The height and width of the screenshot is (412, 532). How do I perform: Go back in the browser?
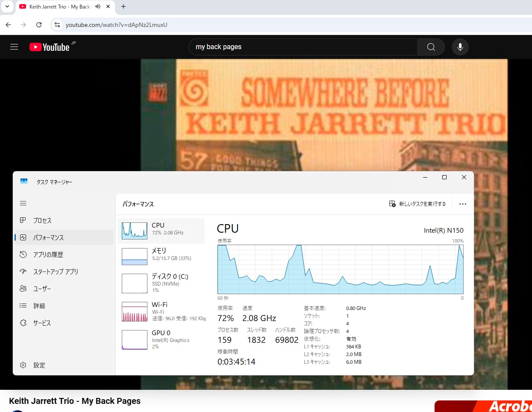(x=8, y=25)
